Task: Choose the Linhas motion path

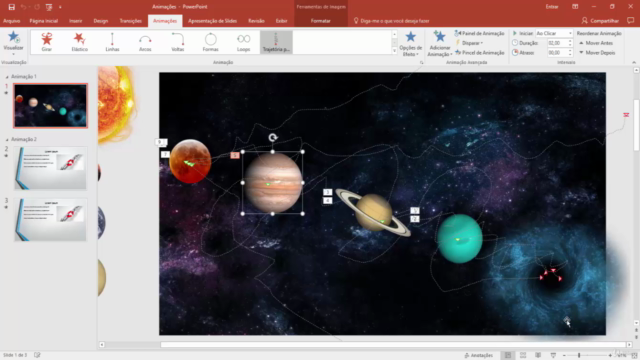Action: click(112, 42)
